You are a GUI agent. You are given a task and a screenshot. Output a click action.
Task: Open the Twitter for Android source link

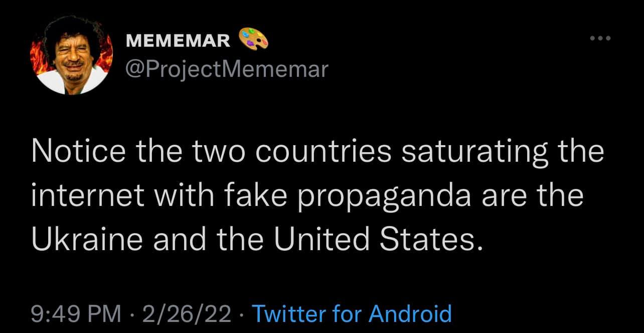click(x=351, y=313)
